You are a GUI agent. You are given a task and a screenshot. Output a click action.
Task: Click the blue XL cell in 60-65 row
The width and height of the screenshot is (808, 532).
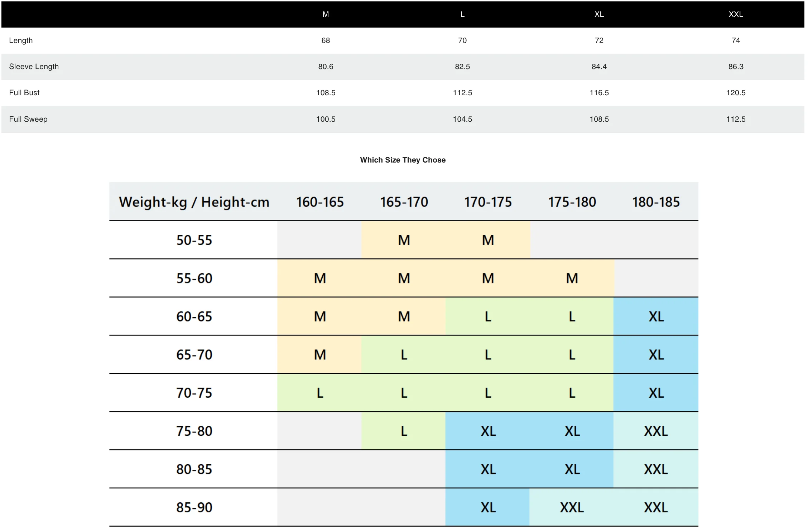pos(656,316)
